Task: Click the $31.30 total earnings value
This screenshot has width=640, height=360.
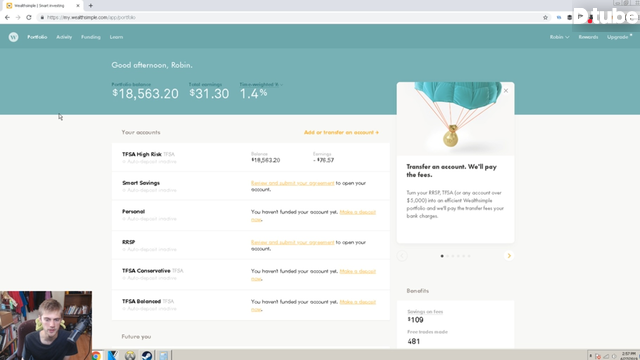Action: (209, 94)
